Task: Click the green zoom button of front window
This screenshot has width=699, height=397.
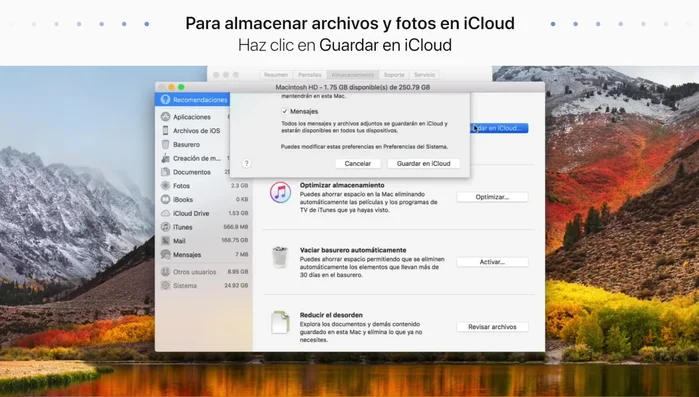Action: (x=181, y=87)
